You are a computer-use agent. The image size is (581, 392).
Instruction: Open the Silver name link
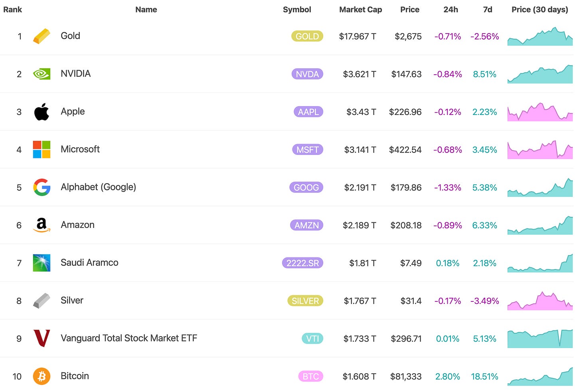tap(72, 300)
